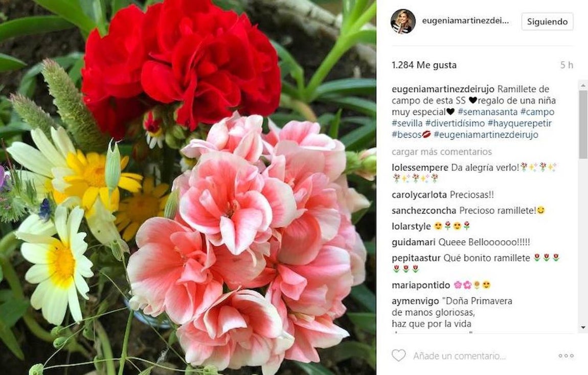Open the eugeniamartinezdeirujo profile picture
The height and width of the screenshot is (375, 588).
coord(403,21)
